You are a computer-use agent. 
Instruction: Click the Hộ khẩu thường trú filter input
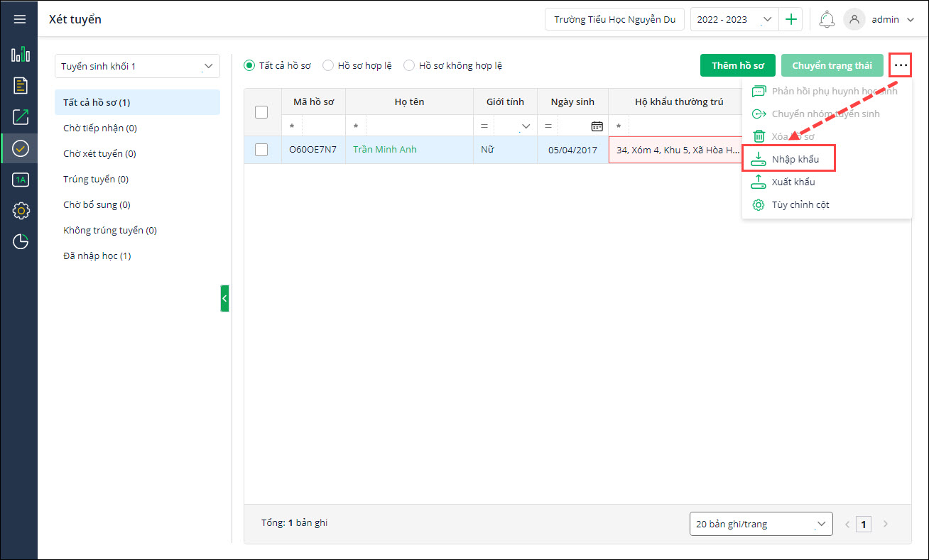(685, 126)
